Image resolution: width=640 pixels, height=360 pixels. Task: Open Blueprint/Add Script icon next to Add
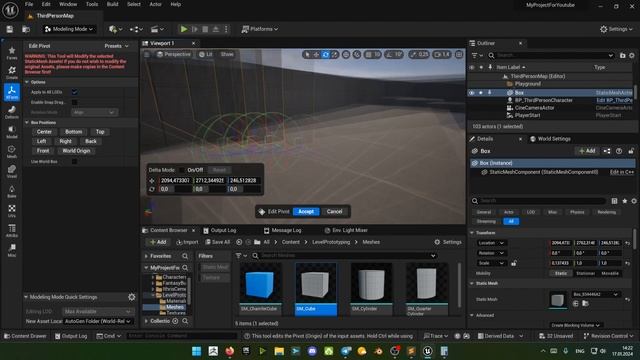click(607, 151)
